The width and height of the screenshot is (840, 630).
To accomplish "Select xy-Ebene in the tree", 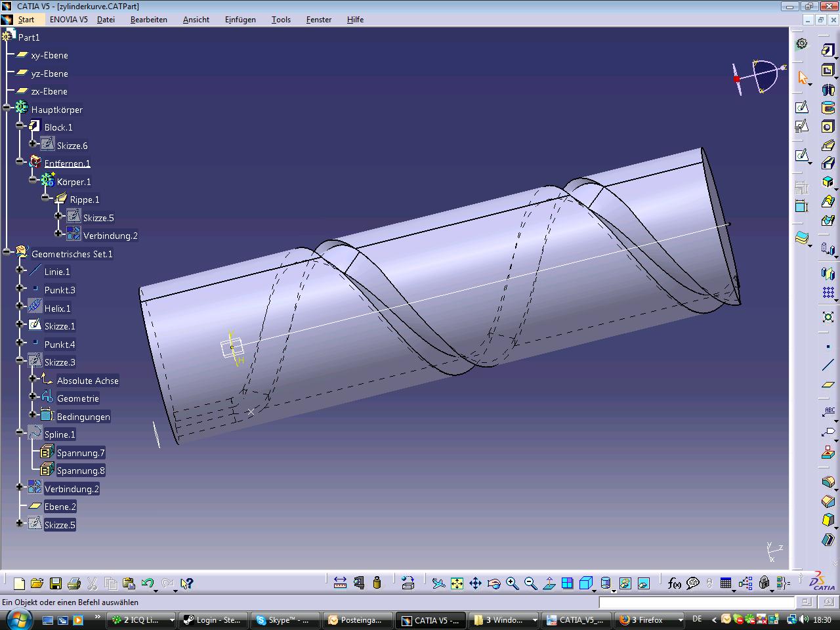I will pyautogui.click(x=49, y=56).
